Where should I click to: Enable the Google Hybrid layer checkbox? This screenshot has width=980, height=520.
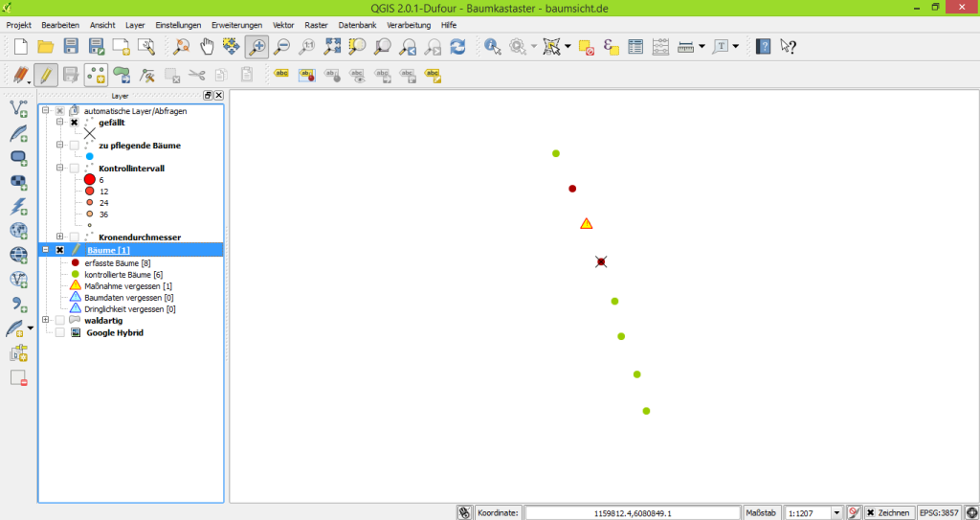(60, 333)
